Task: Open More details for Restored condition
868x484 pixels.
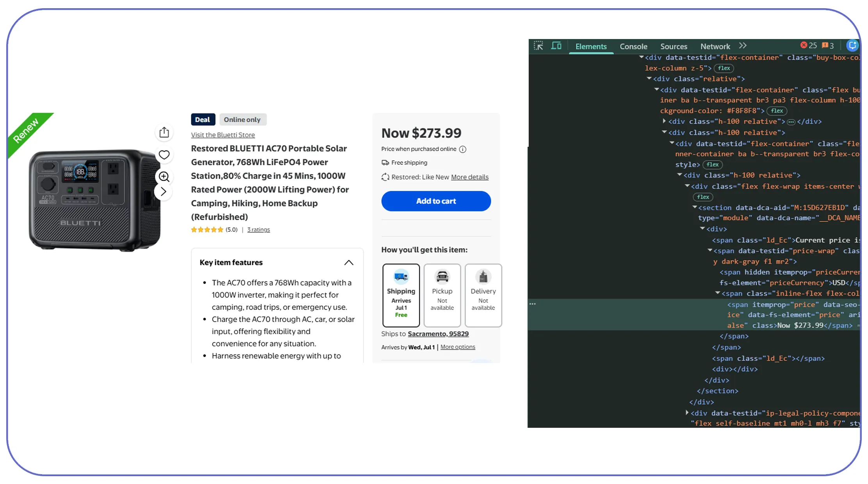Action: [x=470, y=177]
